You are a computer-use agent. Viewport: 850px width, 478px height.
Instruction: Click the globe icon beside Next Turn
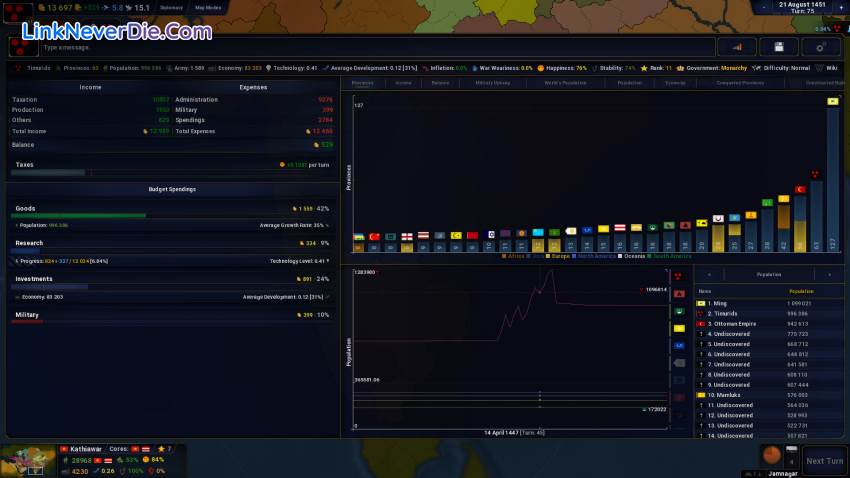772,456
